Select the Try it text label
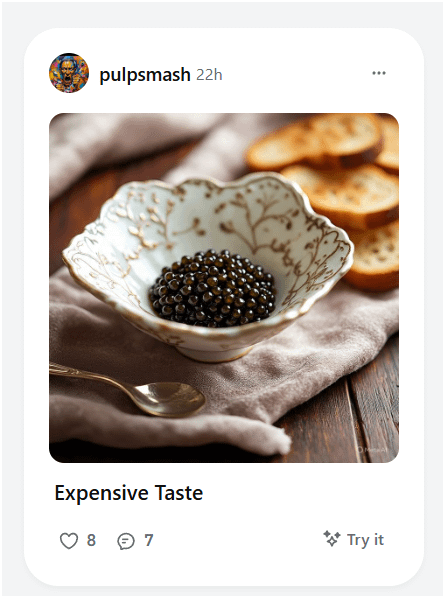Viewport: 445px width, 598px height. coord(365,540)
